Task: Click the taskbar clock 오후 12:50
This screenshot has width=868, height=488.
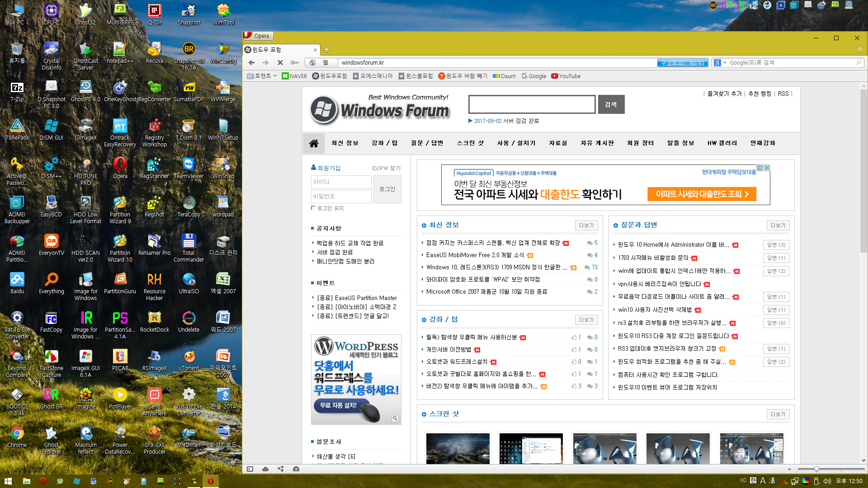Action: point(849,481)
